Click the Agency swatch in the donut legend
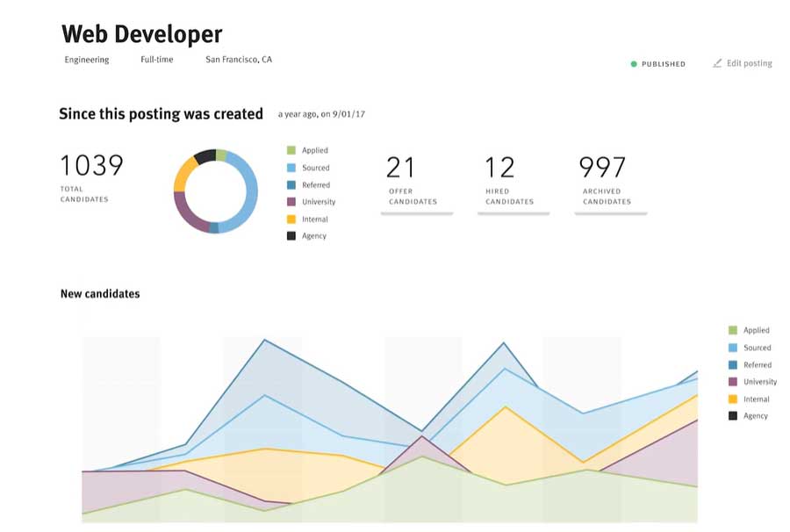 click(292, 235)
